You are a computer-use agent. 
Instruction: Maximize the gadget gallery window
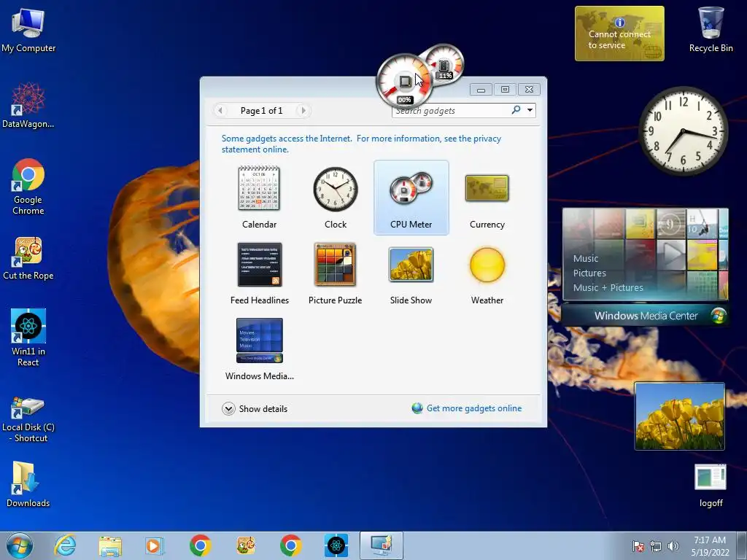click(505, 90)
